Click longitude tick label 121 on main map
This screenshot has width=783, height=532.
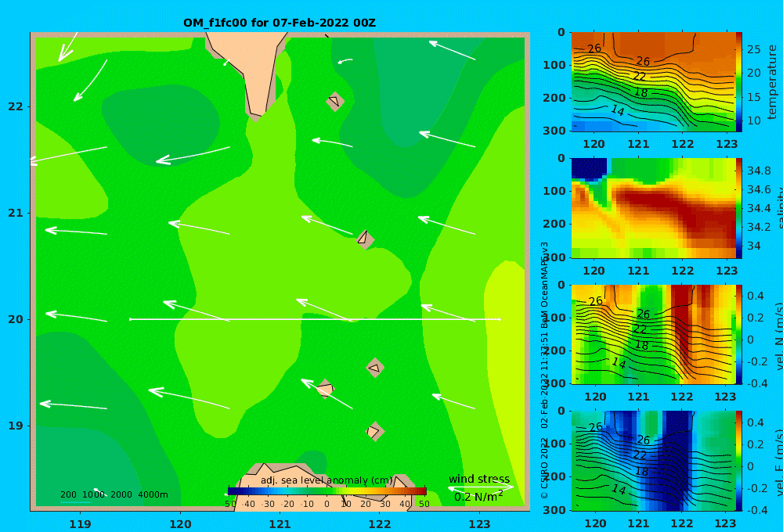(280, 524)
